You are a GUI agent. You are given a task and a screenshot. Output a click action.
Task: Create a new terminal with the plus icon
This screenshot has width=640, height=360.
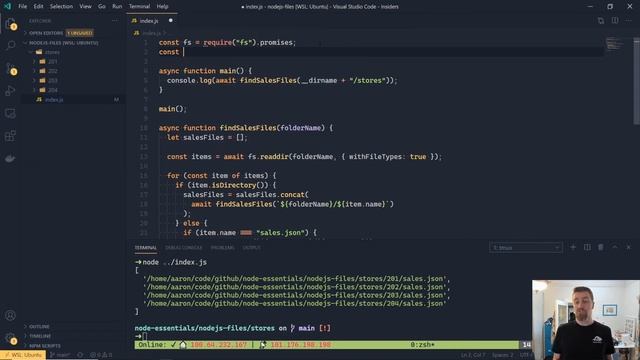coord(573,247)
